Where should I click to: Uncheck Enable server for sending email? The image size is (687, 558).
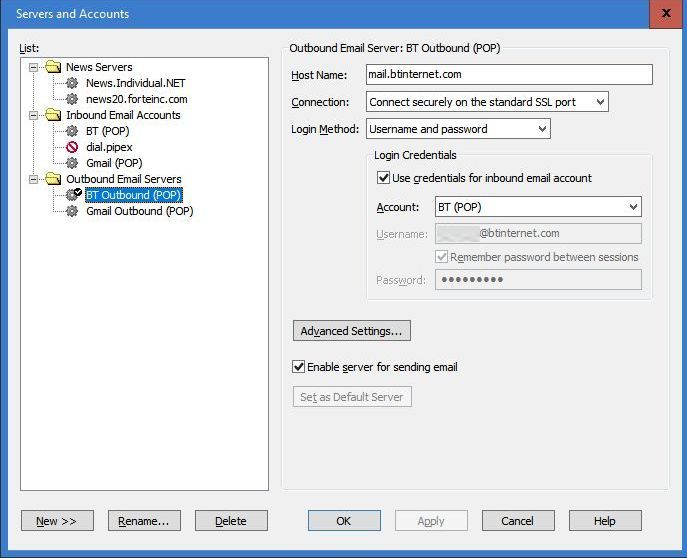299,367
